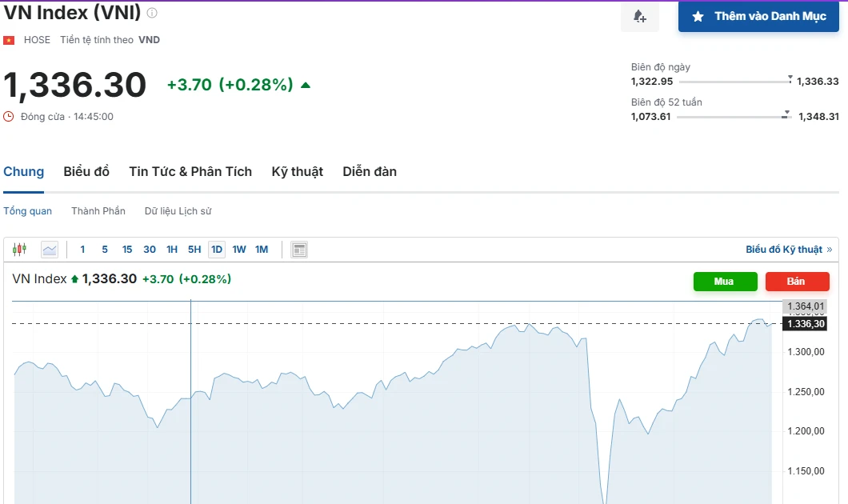The width and height of the screenshot is (848, 504).
Task: Click the star icon in Thêm vào Danh Mục
Action: pyautogui.click(x=698, y=16)
